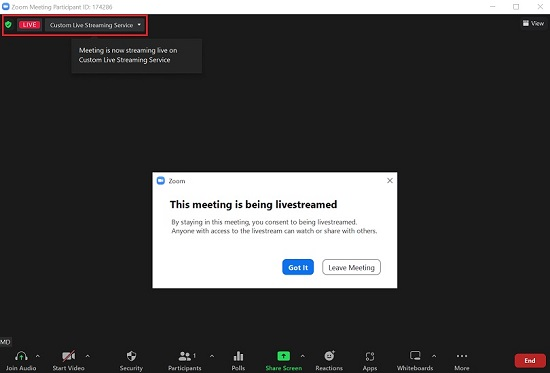Open Custom Live Streaming Service dropdown

click(x=95, y=25)
